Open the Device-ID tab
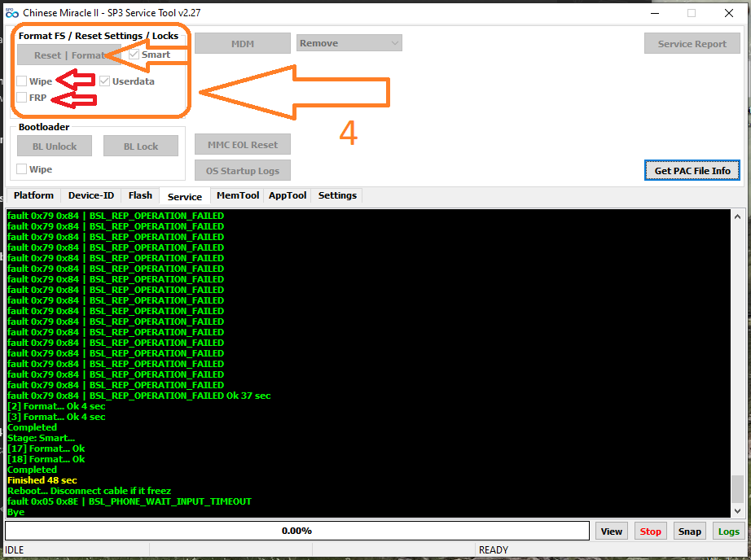 [91, 195]
